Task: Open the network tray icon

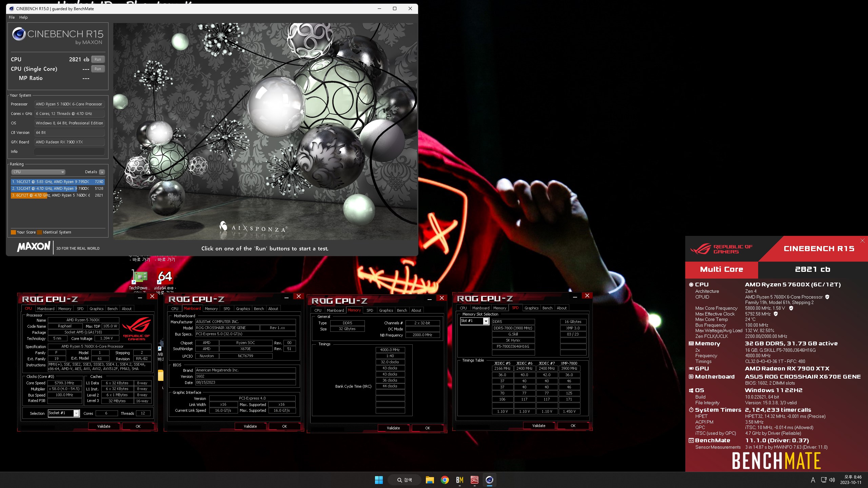Action: (x=824, y=480)
